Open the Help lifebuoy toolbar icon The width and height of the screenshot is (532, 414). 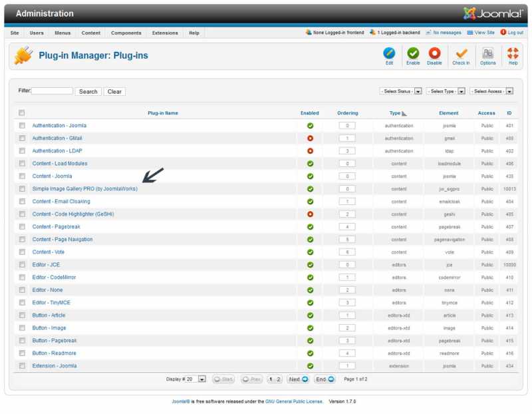pos(513,56)
